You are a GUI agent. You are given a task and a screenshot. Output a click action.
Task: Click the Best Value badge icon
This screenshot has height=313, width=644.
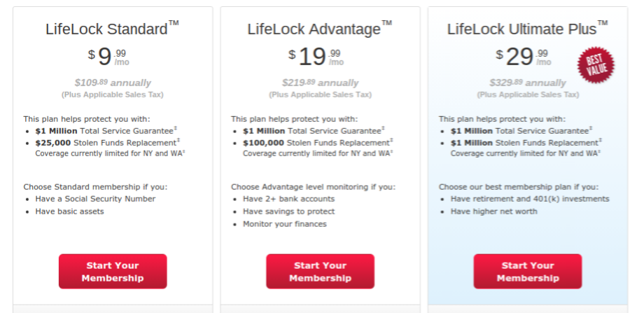click(596, 65)
